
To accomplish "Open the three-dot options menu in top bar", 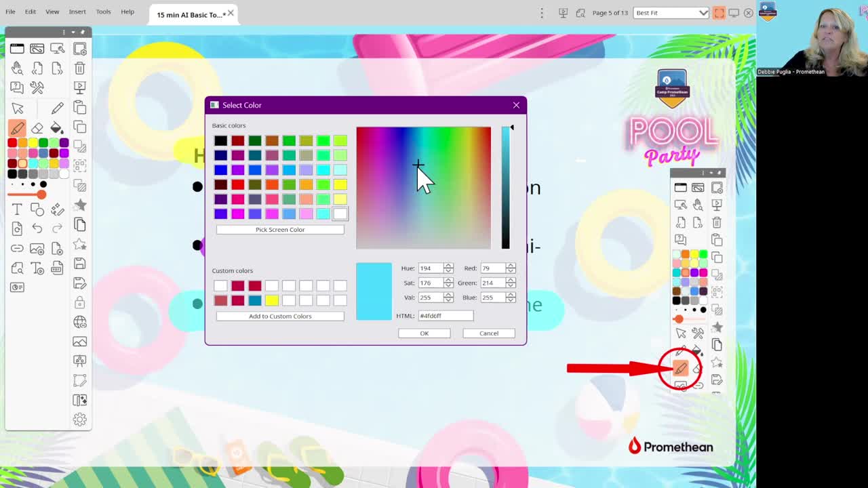I will point(542,13).
